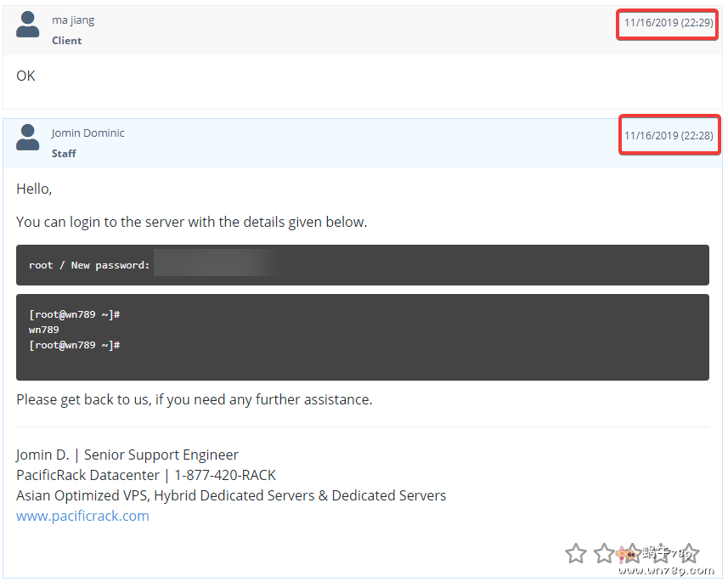
Task: Click the 22:29 timestamp on client reply
Action: pyautogui.click(x=669, y=23)
